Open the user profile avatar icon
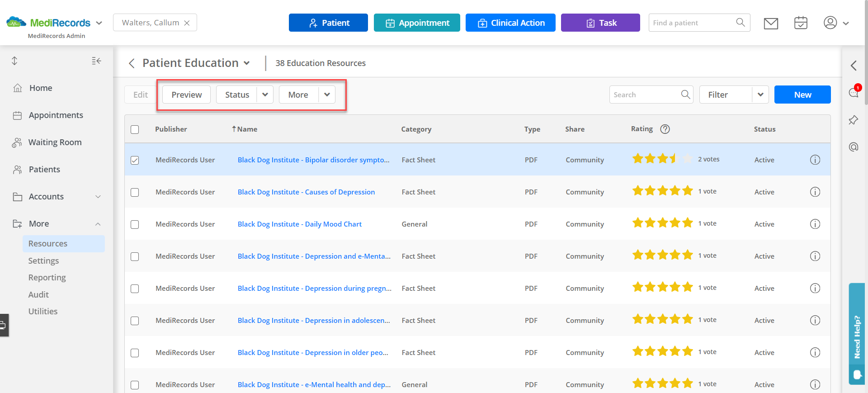 (x=830, y=23)
